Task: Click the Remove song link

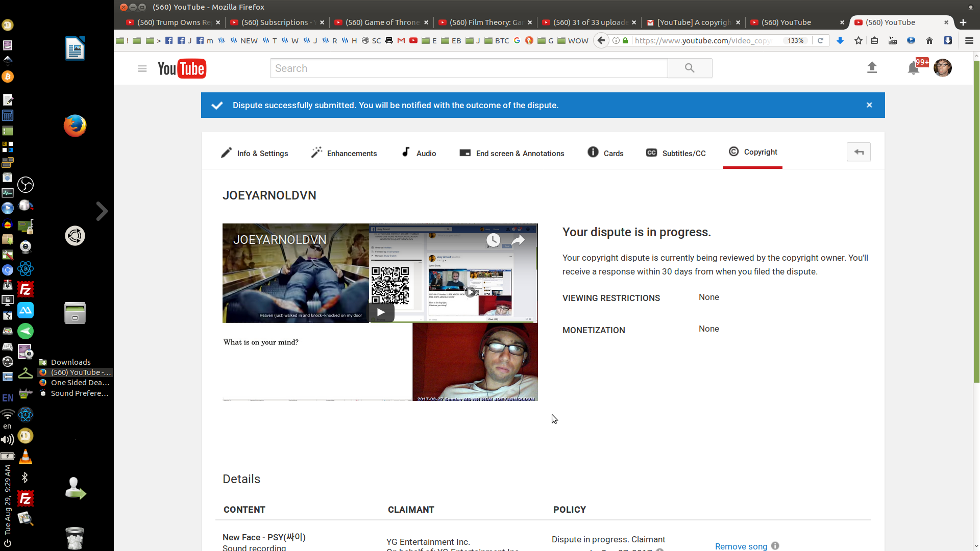Action: [x=741, y=546]
